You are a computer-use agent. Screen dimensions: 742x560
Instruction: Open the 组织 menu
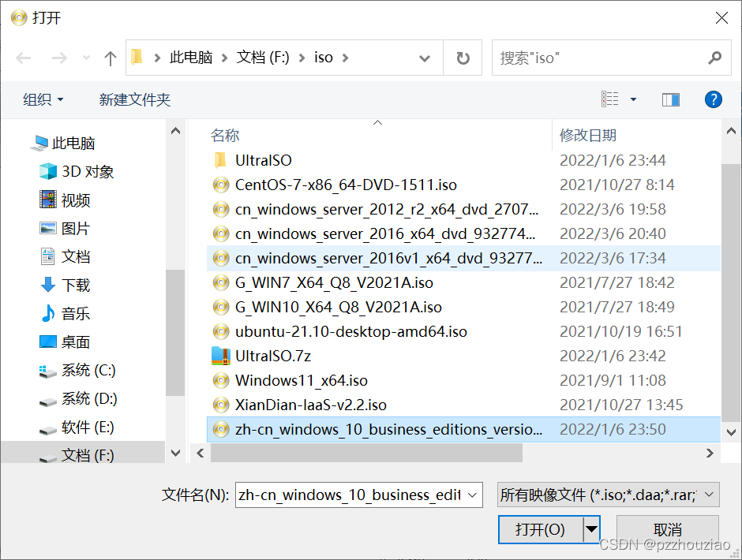pyautogui.click(x=43, y=100)
